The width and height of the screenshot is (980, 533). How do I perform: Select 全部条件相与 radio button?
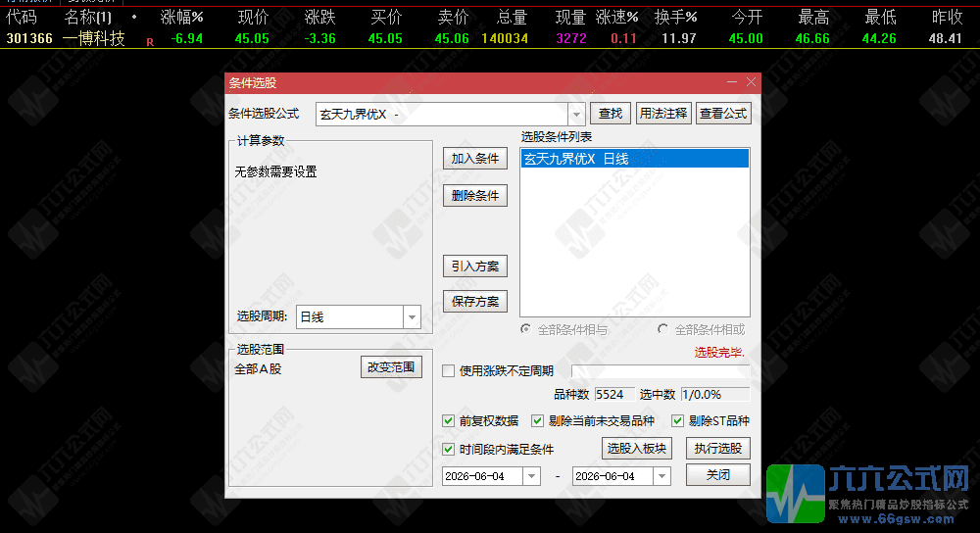[525, 329]
